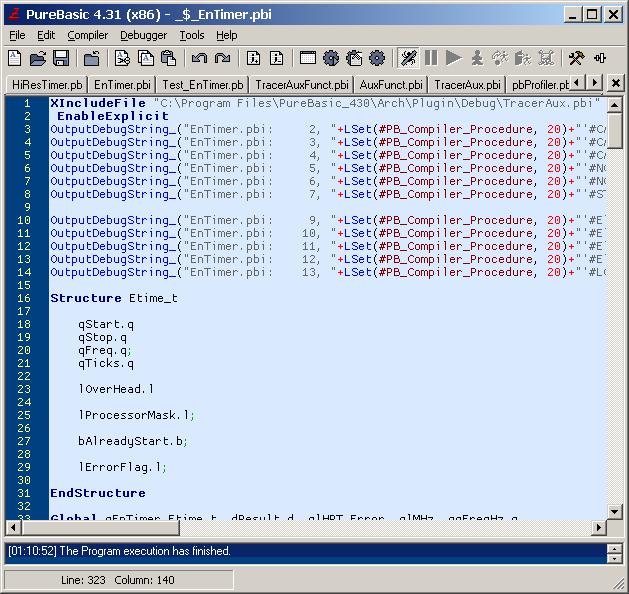Screen dimensions: 629x594
Task: Click the editor vertical scrollbar up arrow
Action: pos(615,105)
